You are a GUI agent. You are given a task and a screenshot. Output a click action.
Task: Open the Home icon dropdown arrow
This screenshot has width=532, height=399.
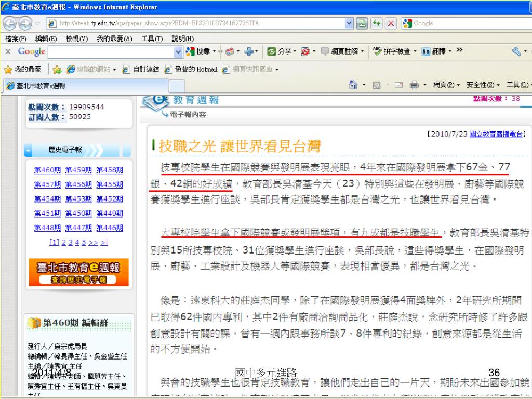point(364,85)
